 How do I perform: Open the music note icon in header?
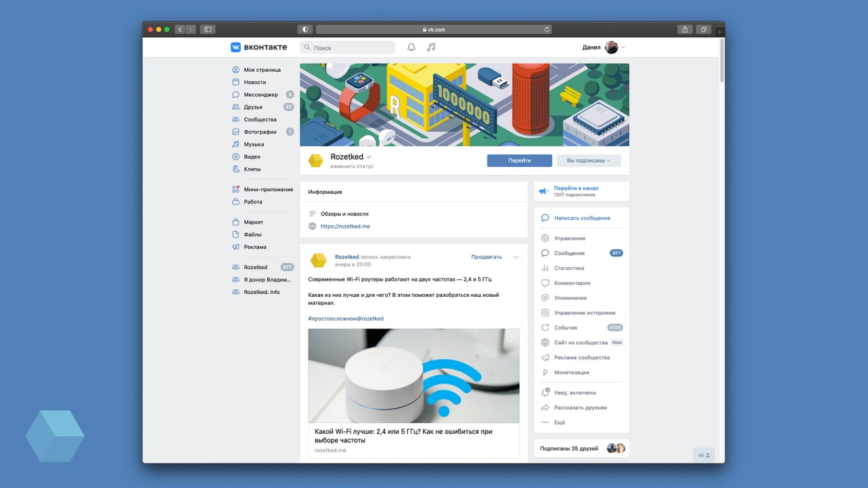point(431,47)
